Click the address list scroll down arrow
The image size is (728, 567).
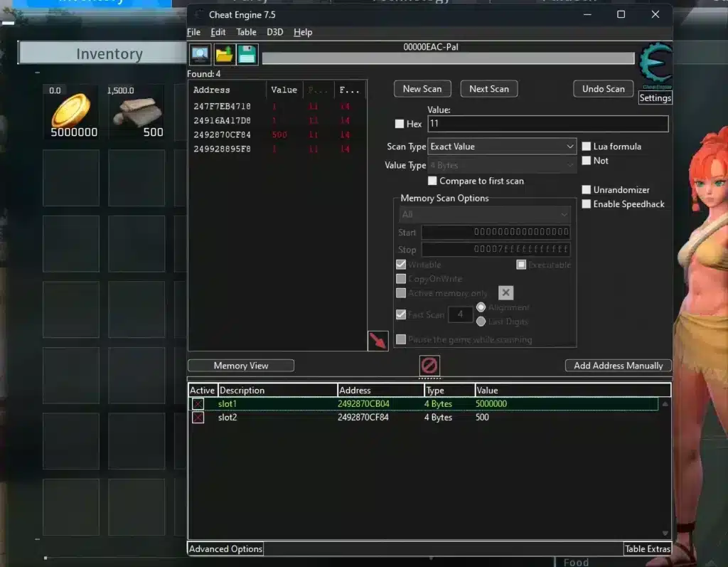[665, 533]
